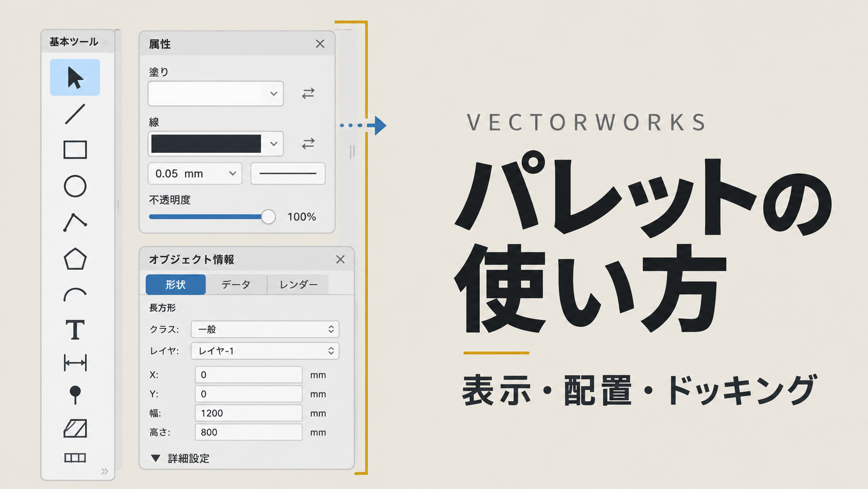Expand more tools with double chevron
Viewport: 868px width, 489px height.
point(105,471)
